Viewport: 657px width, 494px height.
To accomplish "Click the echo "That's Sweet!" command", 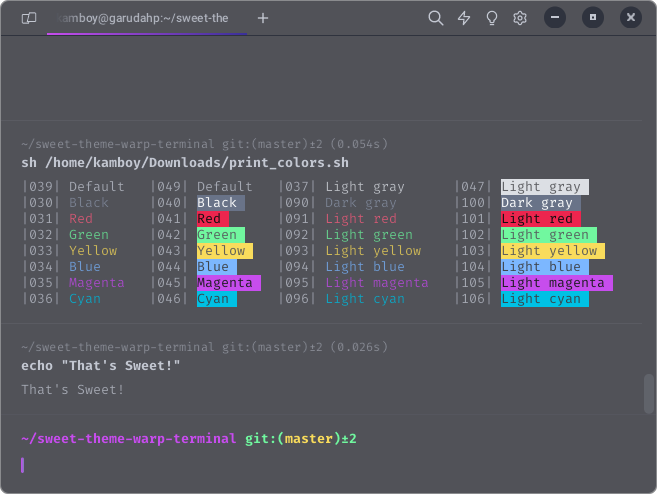I will coord(101,365).
